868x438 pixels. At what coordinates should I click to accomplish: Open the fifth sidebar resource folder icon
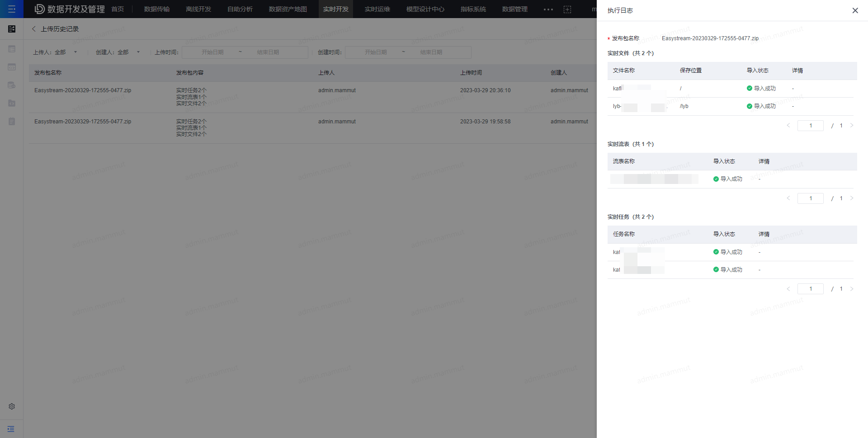click(x=12, y=103)
